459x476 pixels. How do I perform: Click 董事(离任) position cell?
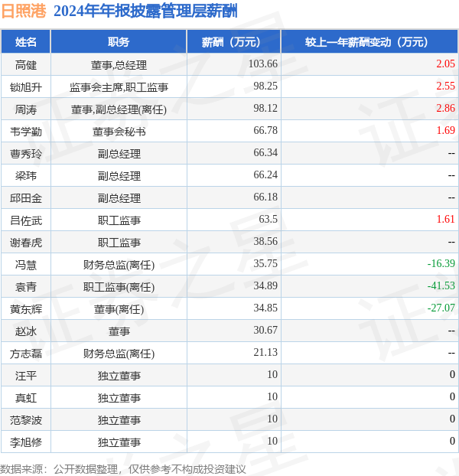(119, 309)
